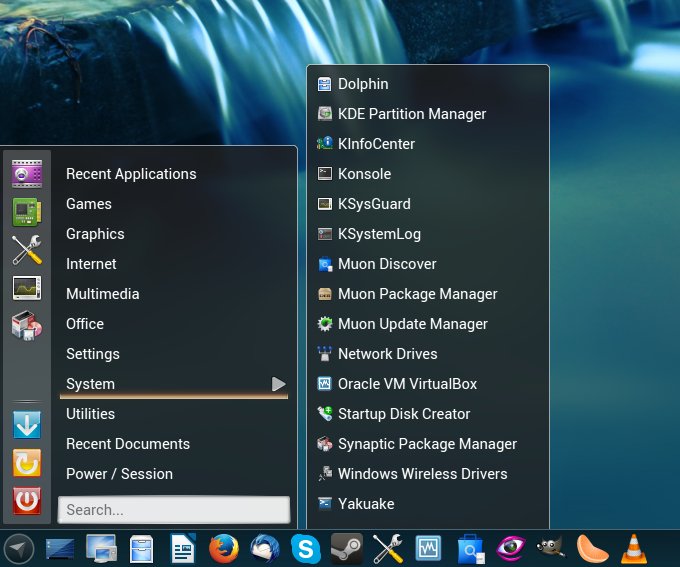This screenshot has height=567, width=680.
Task: Click the red power button icon
Action: coord(27,501)
